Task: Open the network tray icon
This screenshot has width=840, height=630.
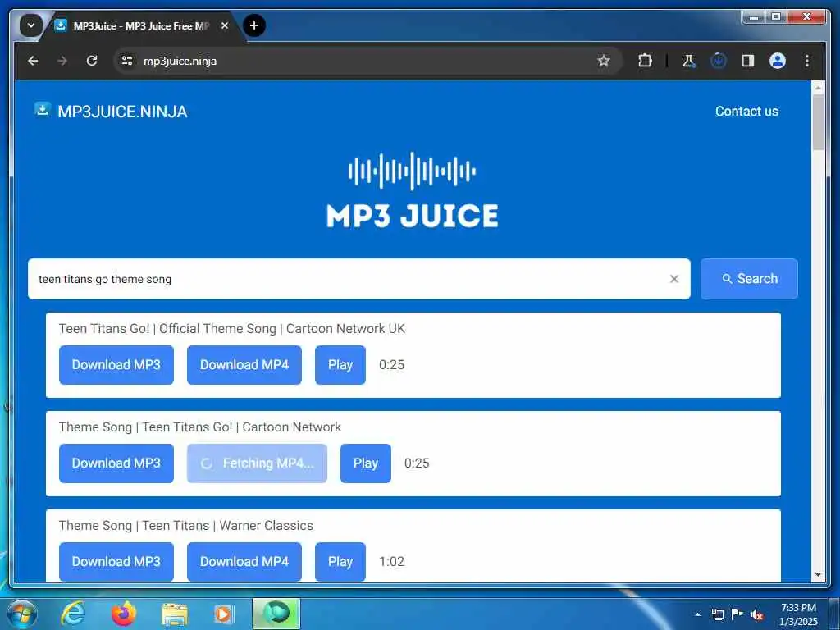Action: 717,614
